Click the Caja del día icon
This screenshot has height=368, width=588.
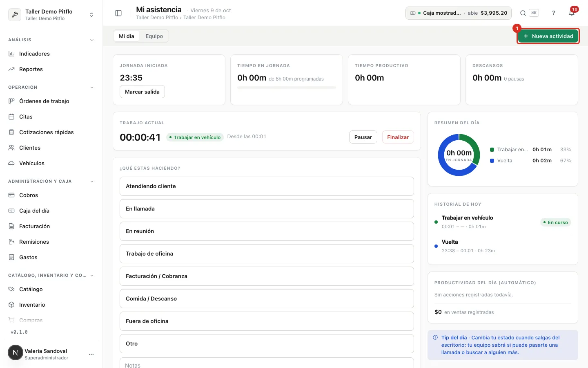[11, 211]
